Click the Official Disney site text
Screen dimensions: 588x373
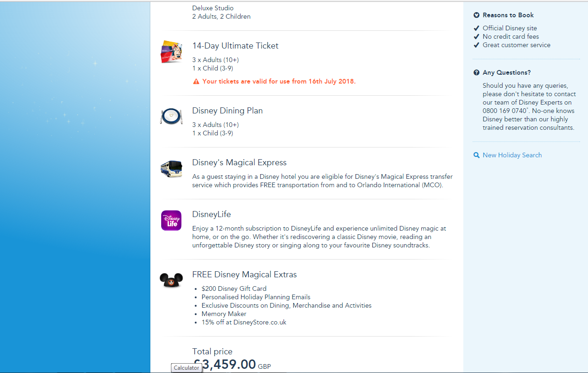coord(510,28)
